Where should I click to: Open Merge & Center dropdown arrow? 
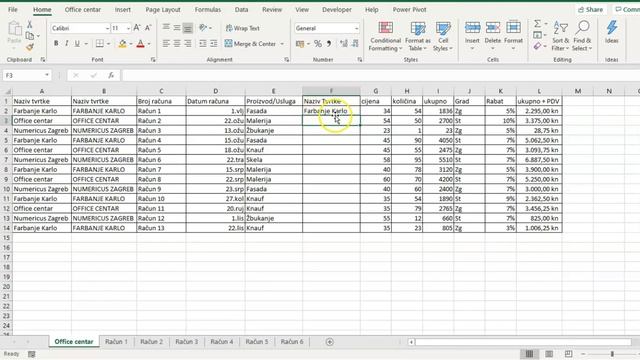point(282,44)
